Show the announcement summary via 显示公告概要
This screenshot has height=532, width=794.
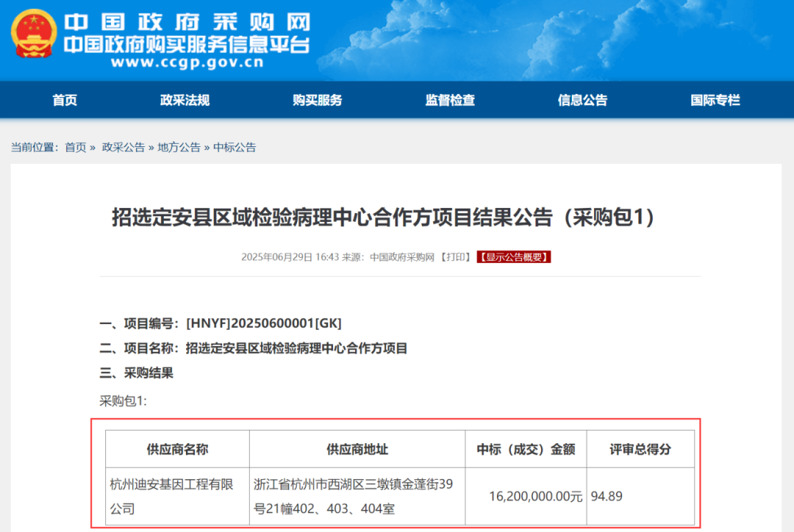coord(513,257)
